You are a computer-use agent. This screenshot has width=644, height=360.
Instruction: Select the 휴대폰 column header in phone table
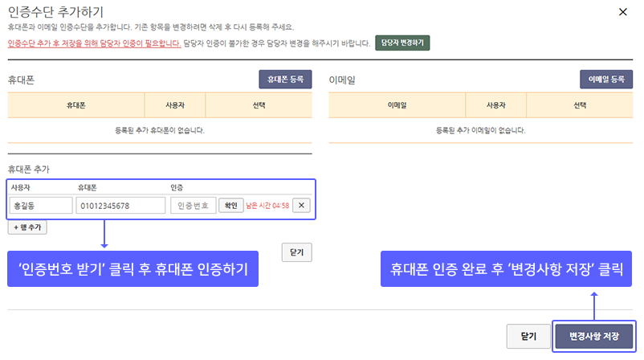tap(76, 105)
